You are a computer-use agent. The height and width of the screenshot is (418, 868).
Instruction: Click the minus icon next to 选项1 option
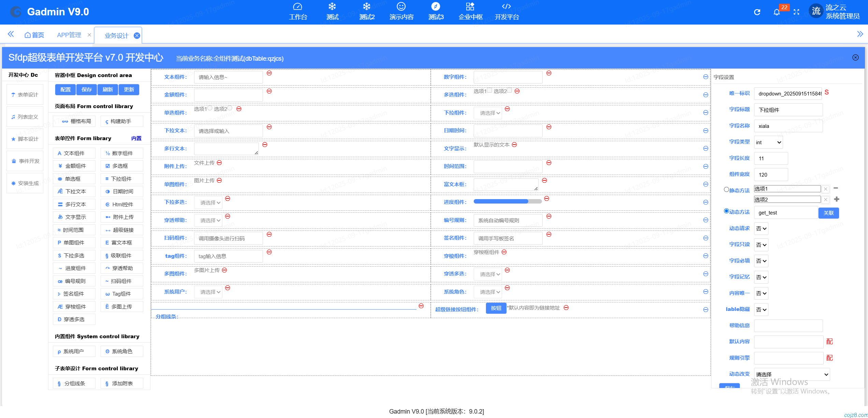pyautogui.click(x=836, y=188)
